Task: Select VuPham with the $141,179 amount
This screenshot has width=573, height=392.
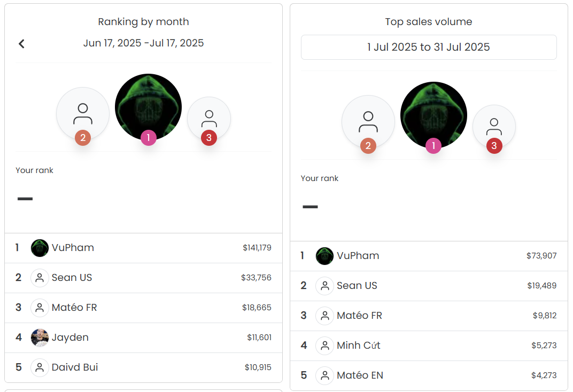Action: click(x=144, y=248)
